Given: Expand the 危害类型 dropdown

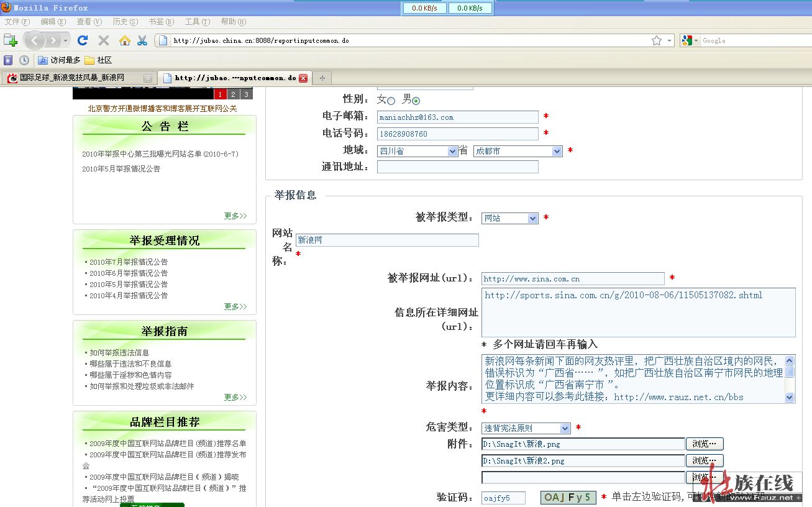Looking at the screenshot, I should [x=526, y=428].
